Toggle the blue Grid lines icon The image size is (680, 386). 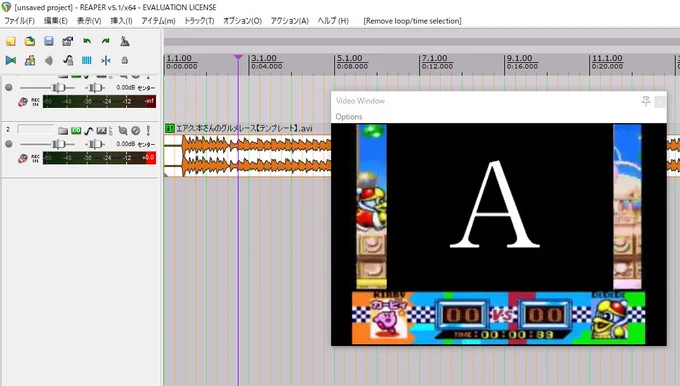(87, 60)
